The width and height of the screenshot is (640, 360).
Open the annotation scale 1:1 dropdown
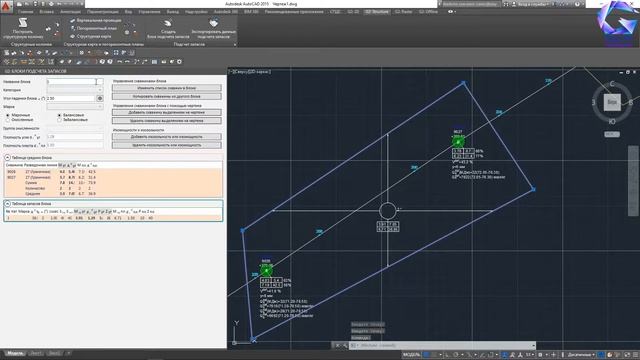(530, 355)
